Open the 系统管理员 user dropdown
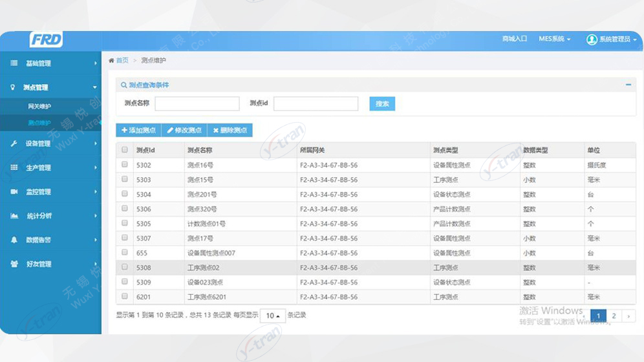644x362 pixels. (611, 39)
